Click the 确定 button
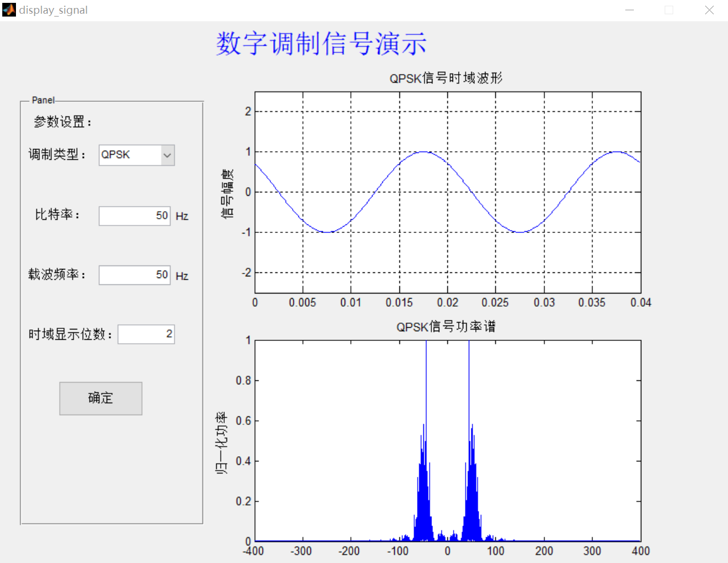This screenshot has height=563, width=728. [x=100, y=399]
